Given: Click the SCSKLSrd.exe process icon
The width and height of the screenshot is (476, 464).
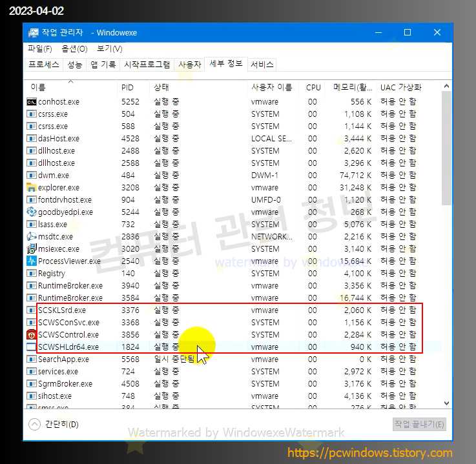Looking at the screenshot, I should click(x=31, y=310).
